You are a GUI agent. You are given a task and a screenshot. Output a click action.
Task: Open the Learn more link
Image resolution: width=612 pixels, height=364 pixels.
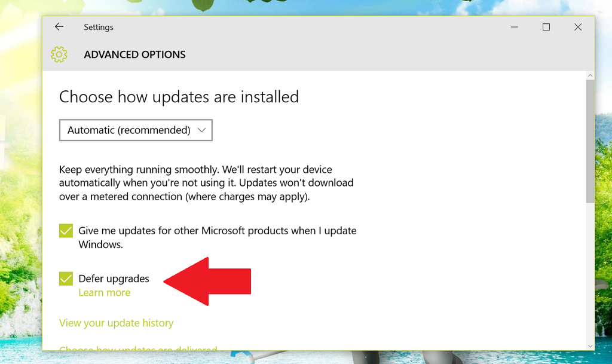point(104,292)
